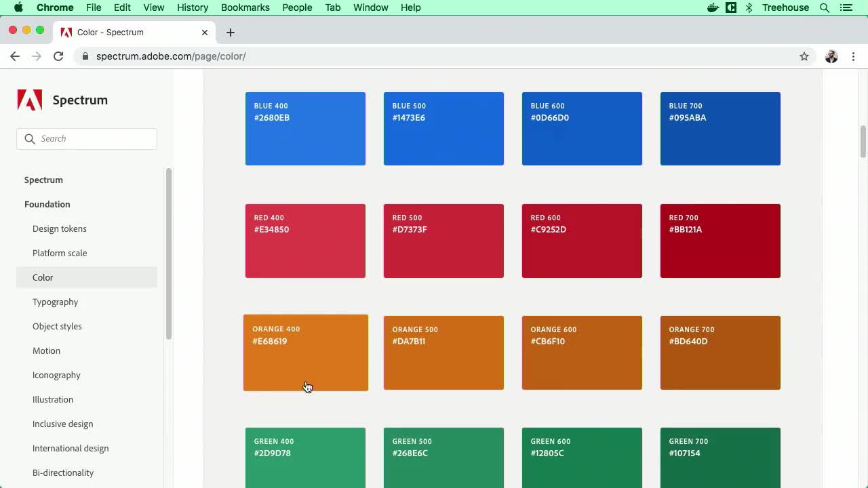
Task: Click the Orange 700 #BD640D swatch
Action: [720, 352]
